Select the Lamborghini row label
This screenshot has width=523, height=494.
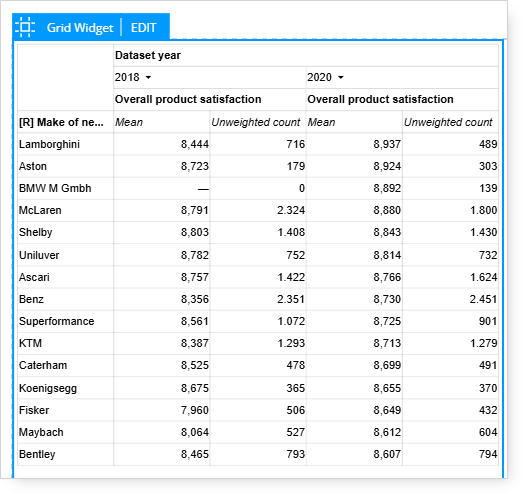click(49, 144)
